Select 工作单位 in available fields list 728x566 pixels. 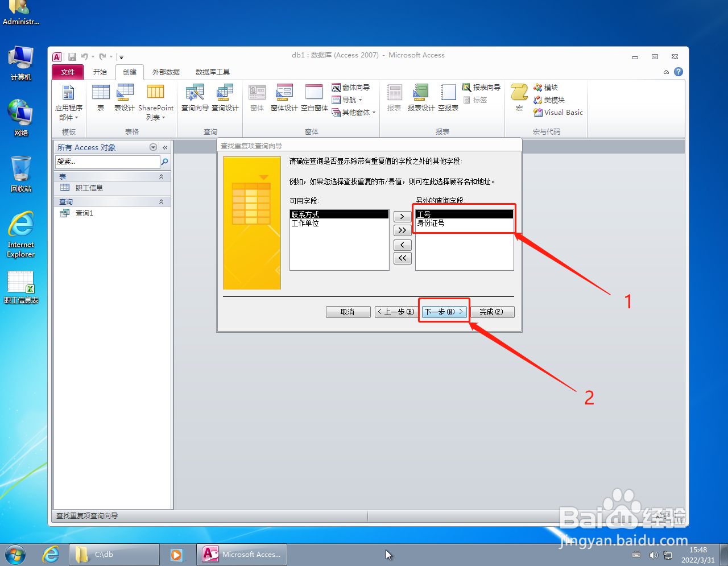[339, 223]
